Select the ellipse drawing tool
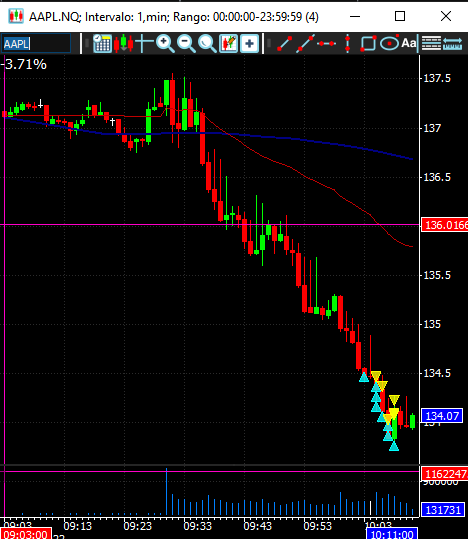 coord(389,43)
